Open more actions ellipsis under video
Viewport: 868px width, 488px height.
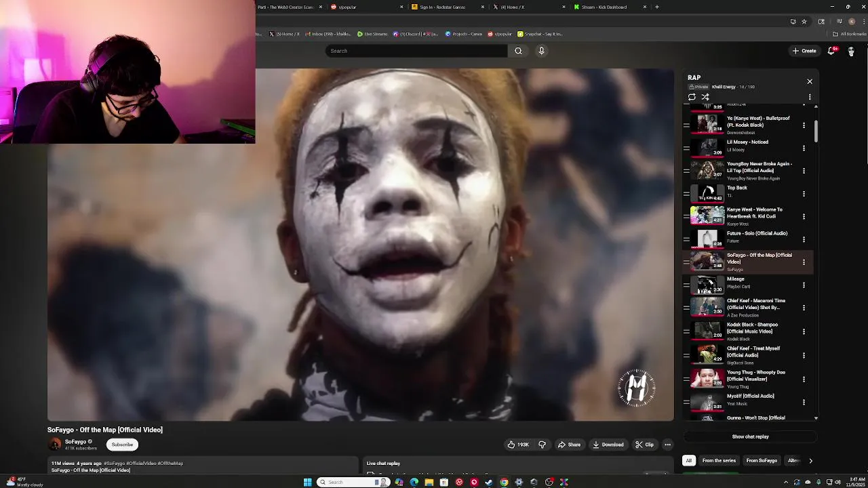coord(667,445)
